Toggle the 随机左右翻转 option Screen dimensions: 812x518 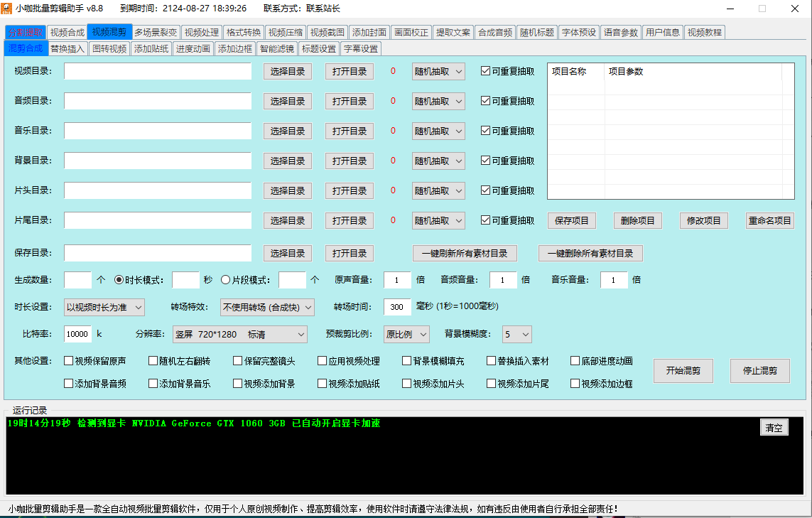[x=151, y=360]
